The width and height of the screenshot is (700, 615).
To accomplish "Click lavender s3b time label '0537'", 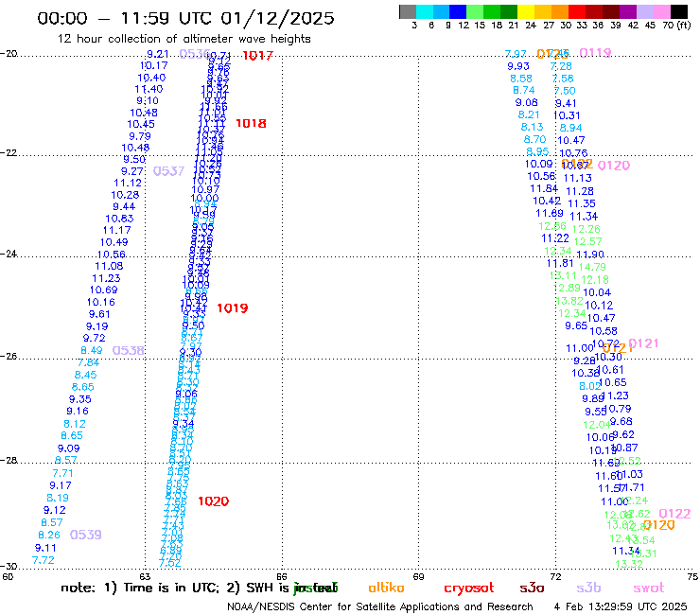I will pos(168,171).
